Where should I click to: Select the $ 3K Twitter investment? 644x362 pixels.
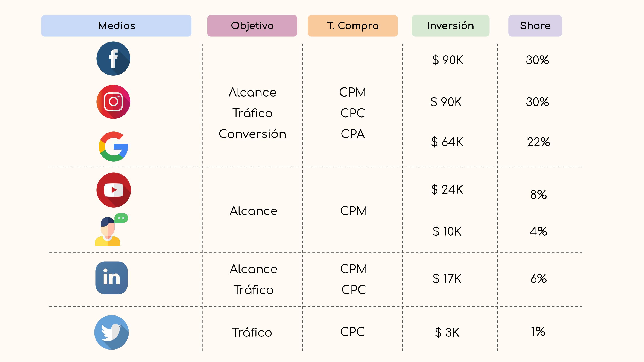pos(447,332)
